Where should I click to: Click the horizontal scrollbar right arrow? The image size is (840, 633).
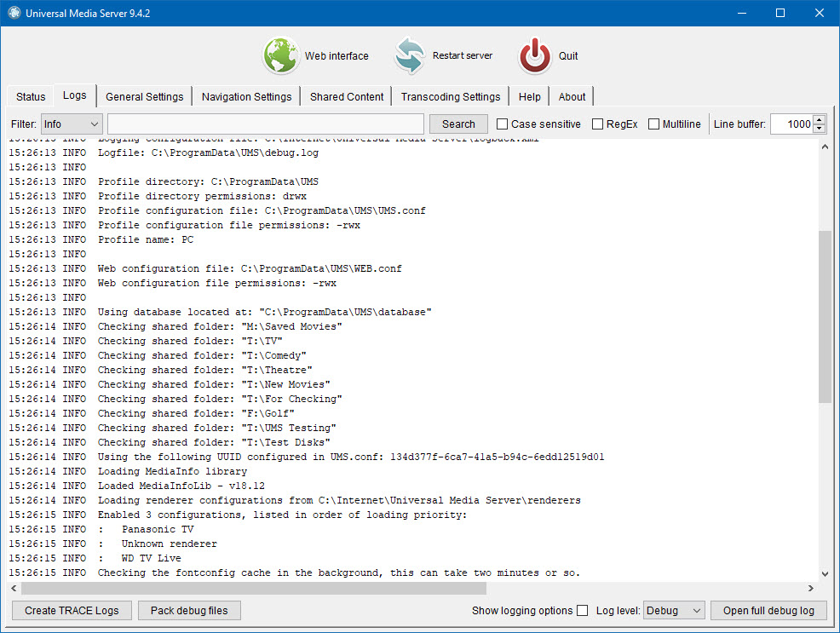810,588
